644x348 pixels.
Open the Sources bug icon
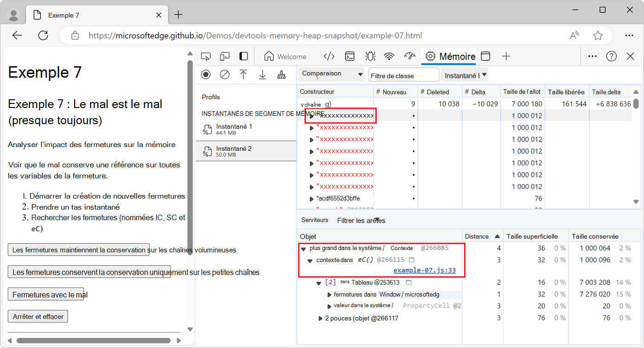coord(370,57)
